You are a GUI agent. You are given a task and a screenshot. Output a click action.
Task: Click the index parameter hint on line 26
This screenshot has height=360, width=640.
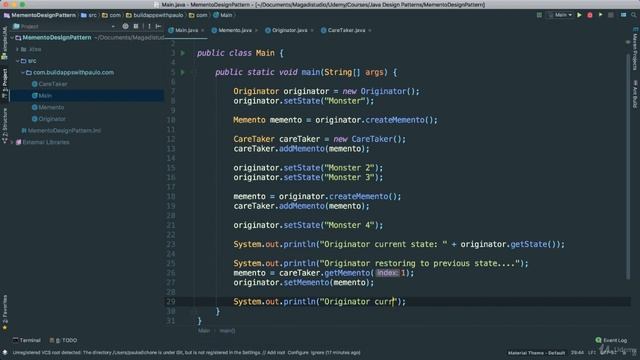pos(387,273)
